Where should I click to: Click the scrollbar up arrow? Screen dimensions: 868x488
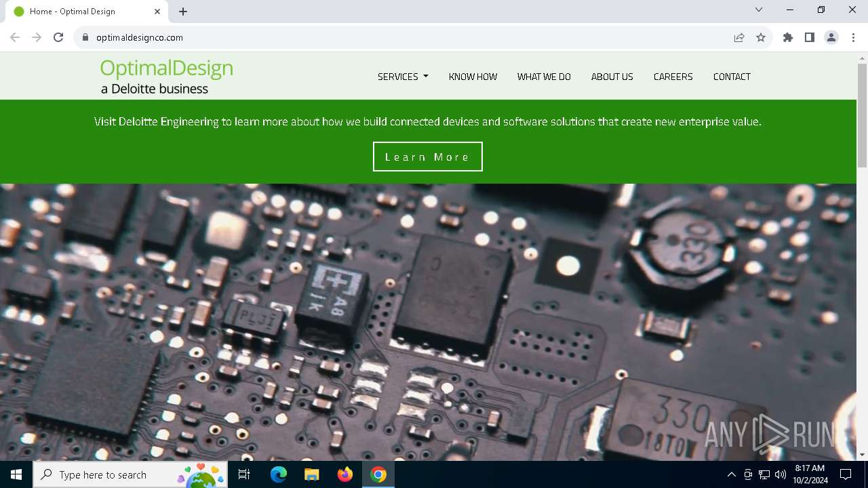coord(862,58)
